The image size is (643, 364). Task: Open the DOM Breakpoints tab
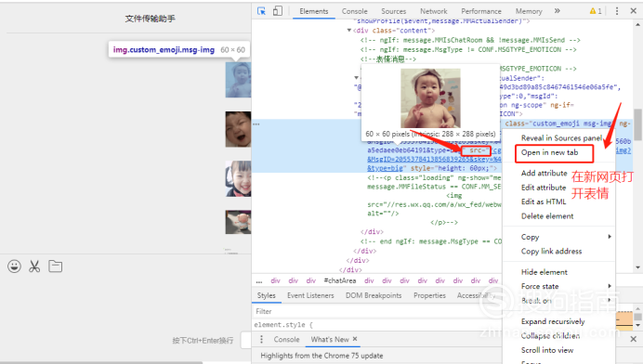374,295
